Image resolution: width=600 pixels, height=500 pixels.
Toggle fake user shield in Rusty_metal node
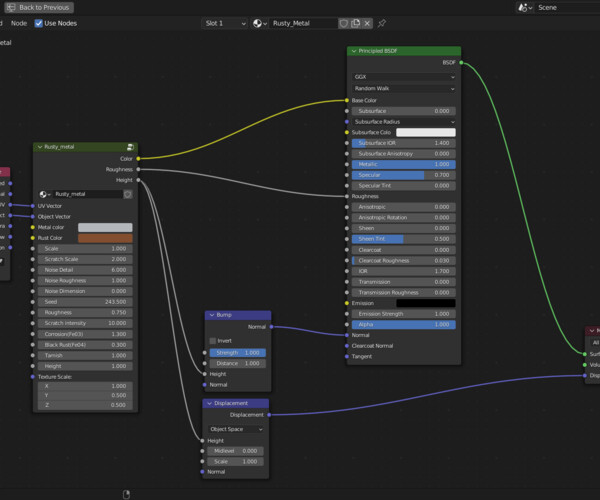(x=128, y=194)
